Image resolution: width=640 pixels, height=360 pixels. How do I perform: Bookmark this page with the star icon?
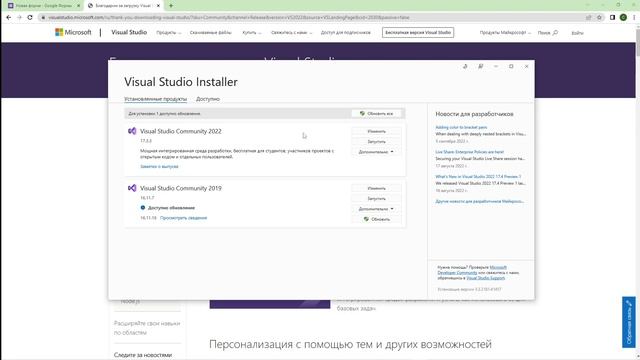(599, 18)
